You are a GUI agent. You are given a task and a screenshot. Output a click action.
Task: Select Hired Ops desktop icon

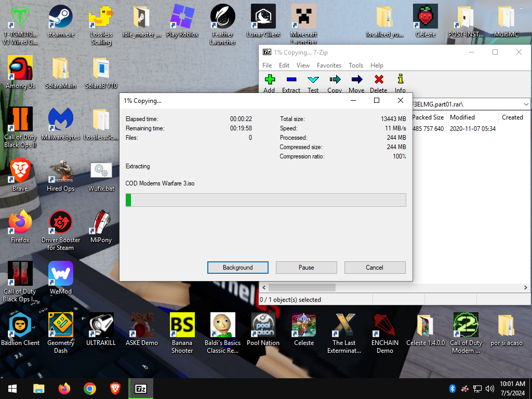click(x=61, y=175)
